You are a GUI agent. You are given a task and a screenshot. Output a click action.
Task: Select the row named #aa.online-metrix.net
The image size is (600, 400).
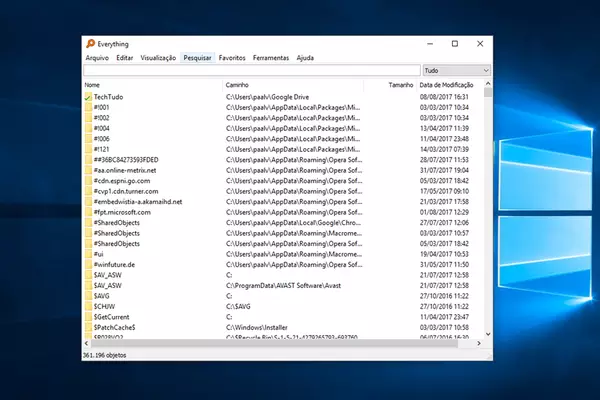pyautogui.click(x=284, y=170)
